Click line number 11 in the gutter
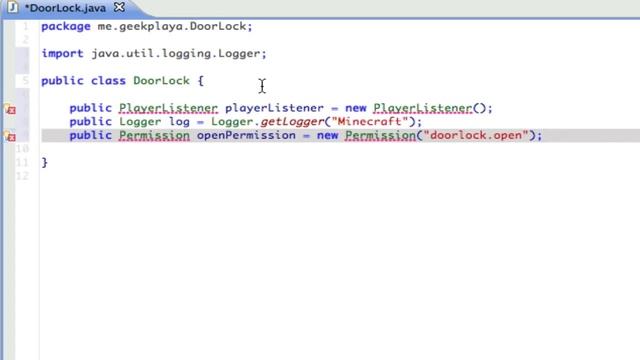 pos(22,162)
